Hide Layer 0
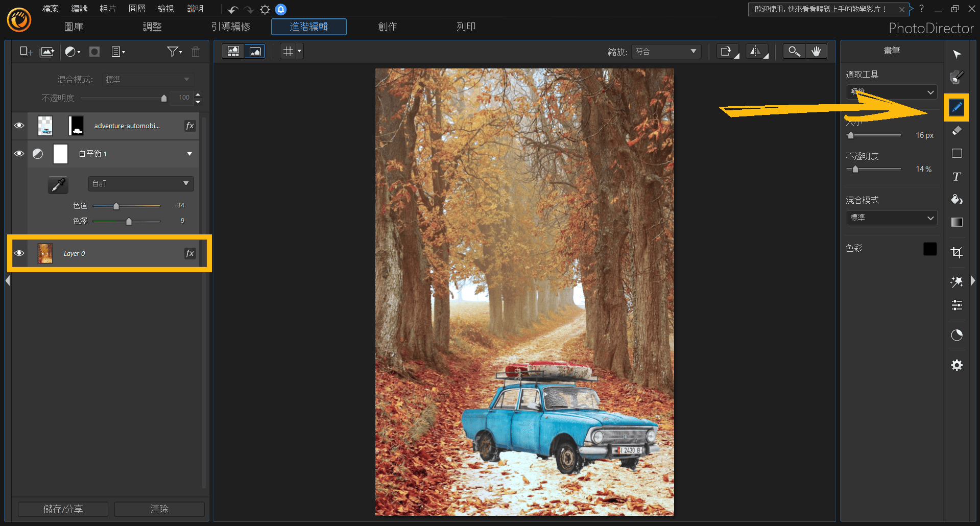The width and height of the screenshot is (980, 526). pos(19,253)
